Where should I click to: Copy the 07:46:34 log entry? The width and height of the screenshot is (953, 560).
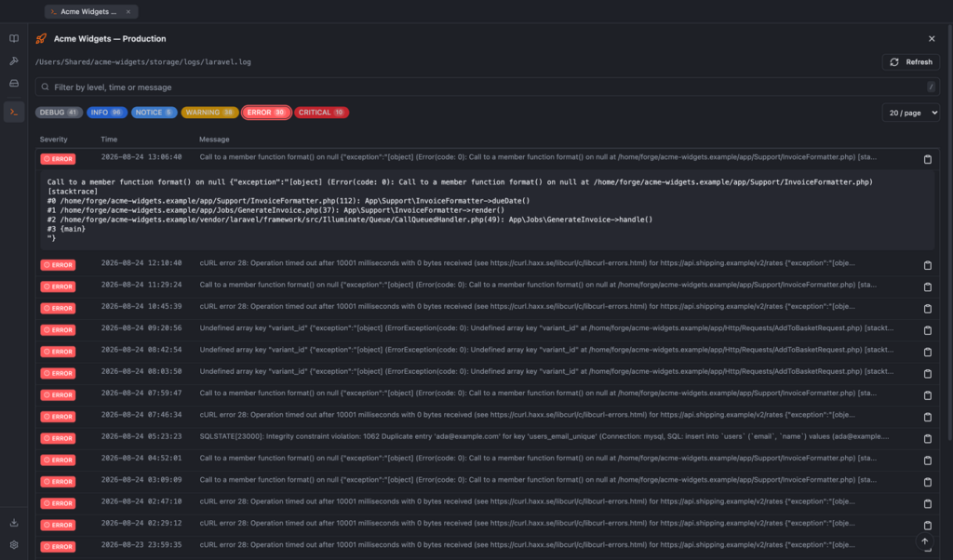[928, 418]
